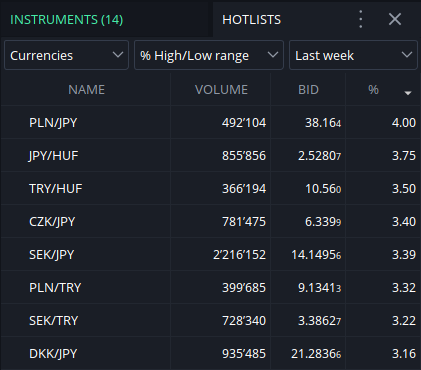
Task: Click percent value 3.75
Action: pos(404,156)
